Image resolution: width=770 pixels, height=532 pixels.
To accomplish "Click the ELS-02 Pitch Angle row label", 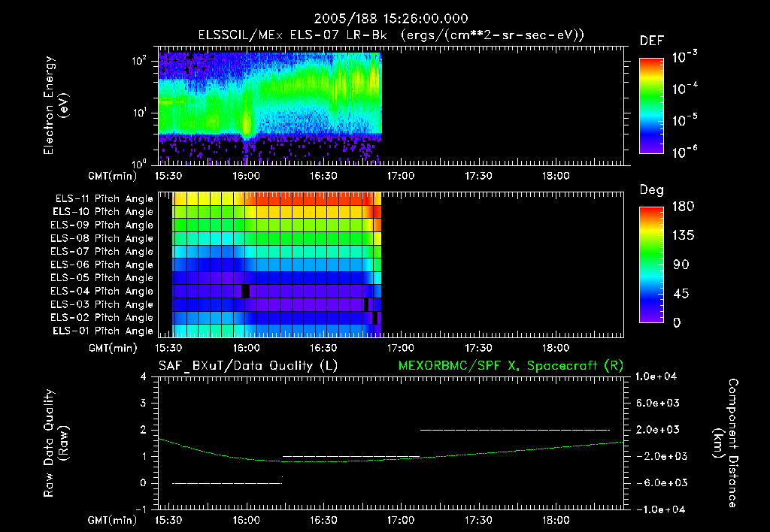I will click(102, 318).
